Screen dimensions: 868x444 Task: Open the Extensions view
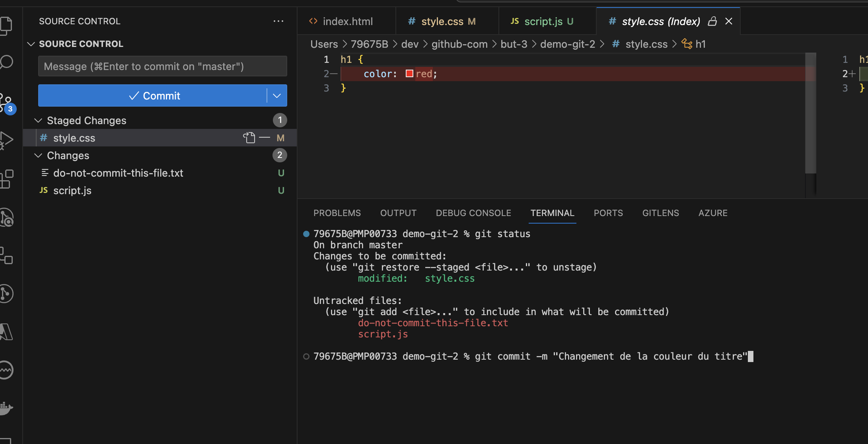coord(6,179)
